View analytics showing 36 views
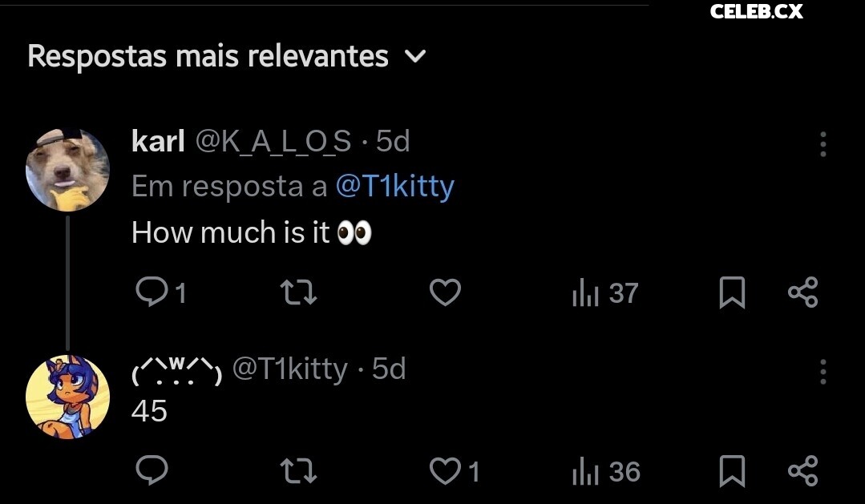Image resolution: width=865 pixels, height=504 pixels. pos(607,472)
